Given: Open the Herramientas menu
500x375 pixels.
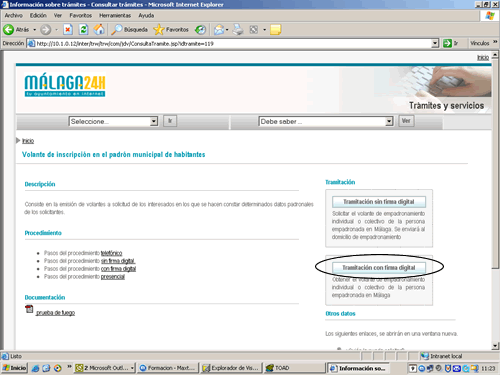Looking at the screenshot, I should pyautogui.click(x=115, y=15).
